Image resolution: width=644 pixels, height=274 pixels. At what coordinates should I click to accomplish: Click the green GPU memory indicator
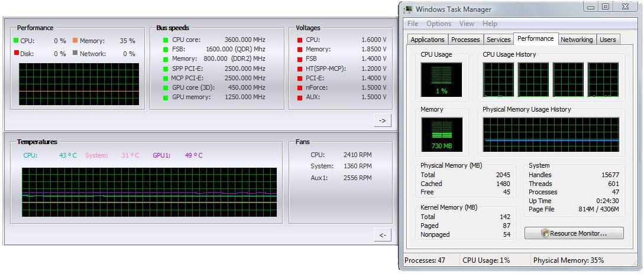(x=165, y=97)
